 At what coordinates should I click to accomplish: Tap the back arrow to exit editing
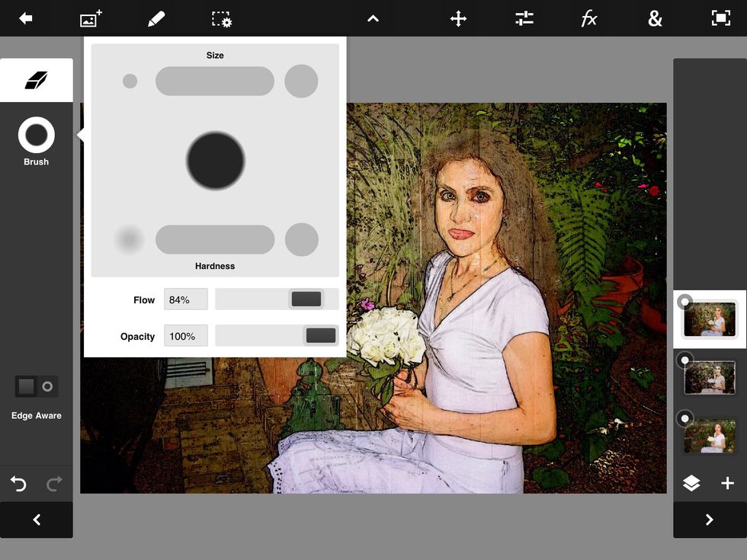point(24,18)
